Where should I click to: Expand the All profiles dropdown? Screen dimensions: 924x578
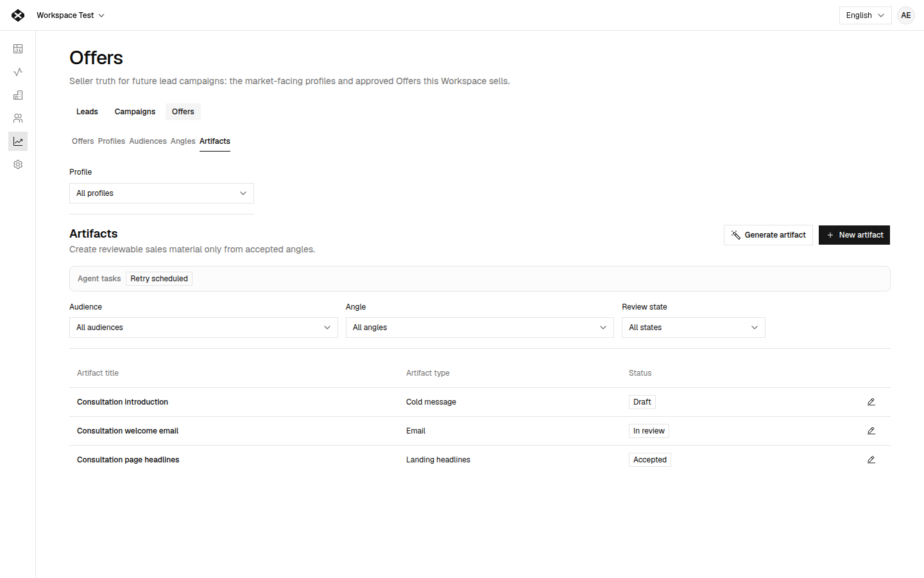pyautogui.click(x=162, y=193)
